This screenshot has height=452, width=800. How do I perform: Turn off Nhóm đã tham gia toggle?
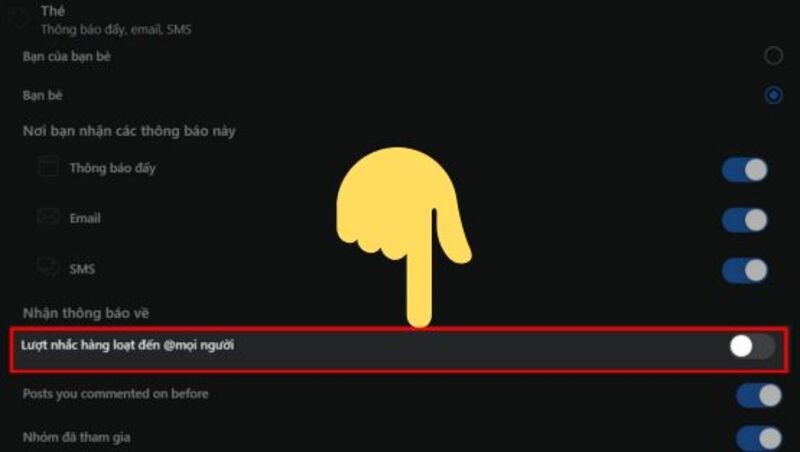pyautogui.click(x=759, y=439)
